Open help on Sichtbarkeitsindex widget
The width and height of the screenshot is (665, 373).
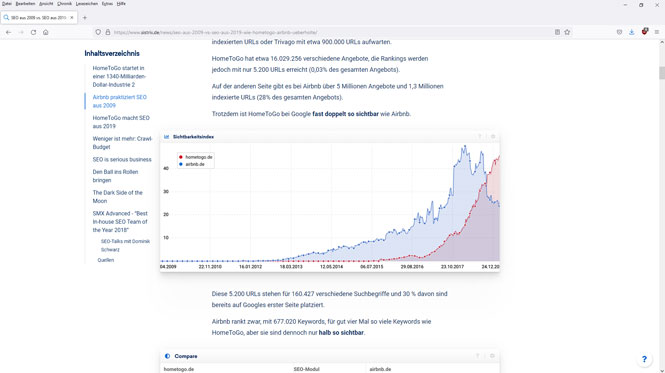(x=479, y=137)
